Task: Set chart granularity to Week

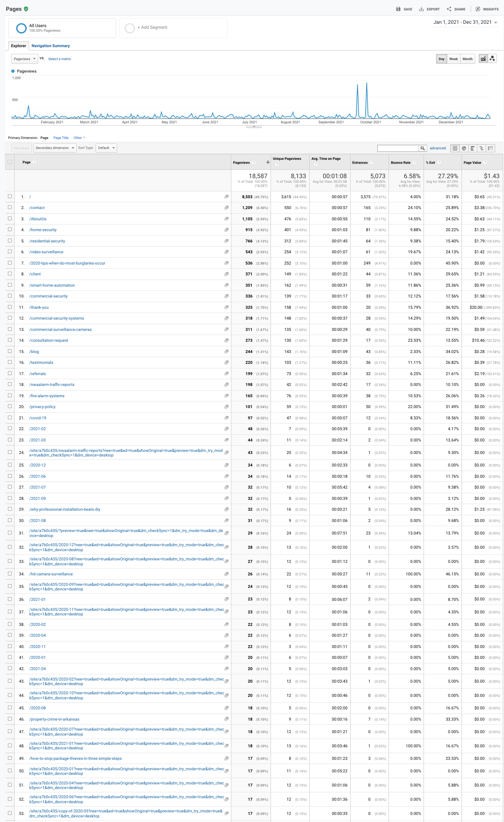Action: 454,59
